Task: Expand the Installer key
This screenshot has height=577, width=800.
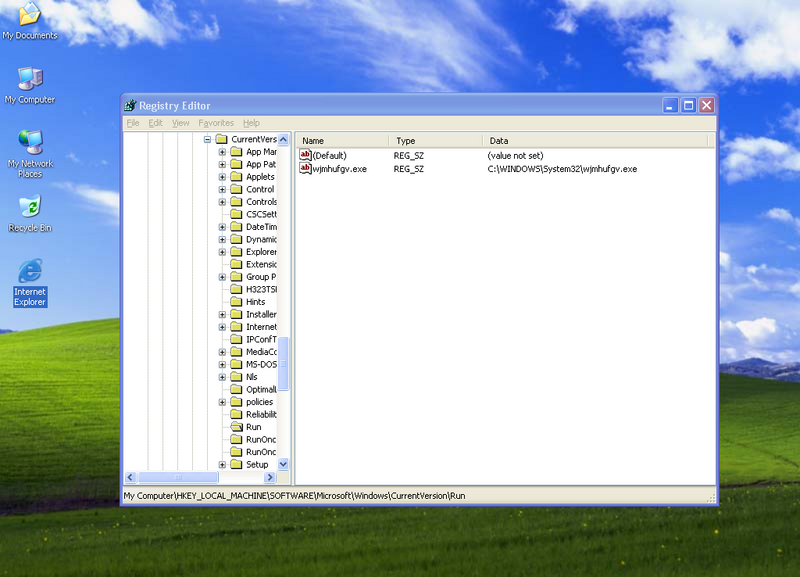Action: pyautogui.click(x=222, y=314)
